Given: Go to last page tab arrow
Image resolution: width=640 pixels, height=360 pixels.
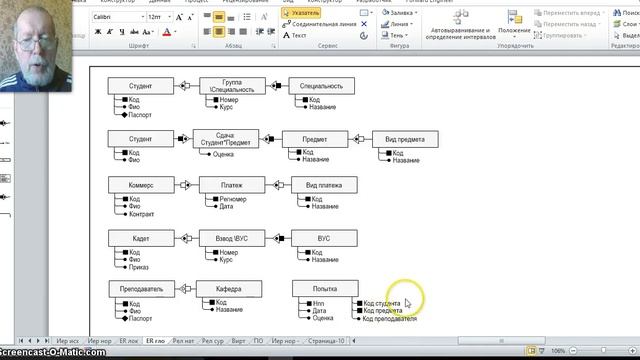Looking at the screenshot, I should tap(47, 341).
